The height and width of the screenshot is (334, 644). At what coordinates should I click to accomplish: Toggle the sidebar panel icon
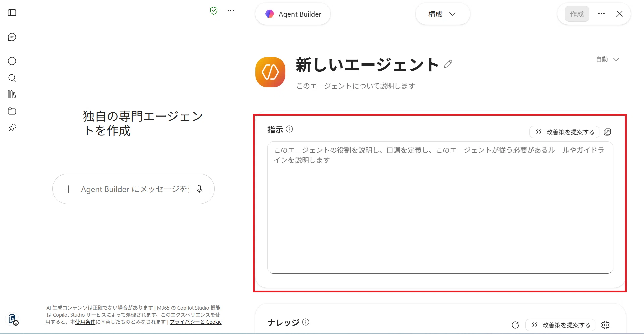tap(12, 13)
